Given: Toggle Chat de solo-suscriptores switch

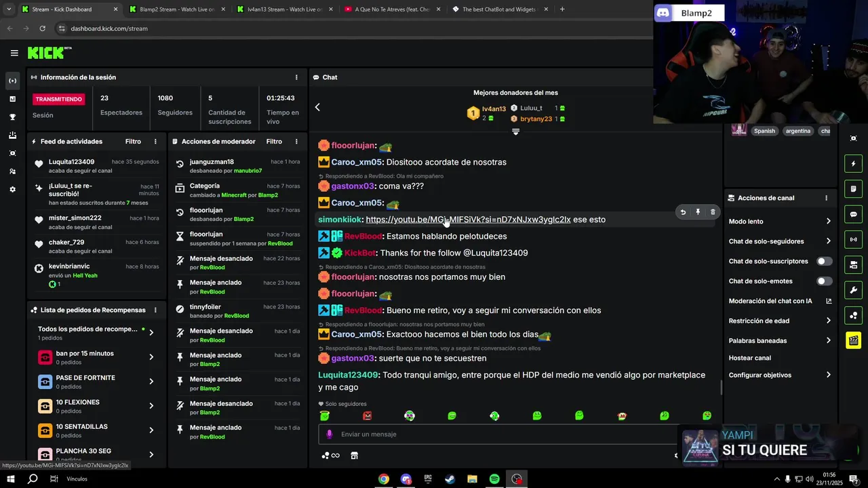Looking at the screenshot, I should tap(824, 261).
